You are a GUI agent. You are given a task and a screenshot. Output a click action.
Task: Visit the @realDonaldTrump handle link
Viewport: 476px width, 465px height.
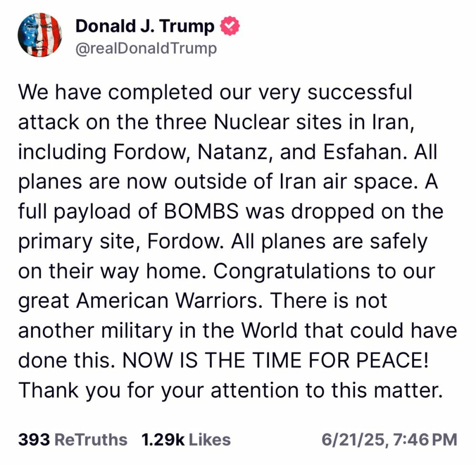click(x=146, y=49)
